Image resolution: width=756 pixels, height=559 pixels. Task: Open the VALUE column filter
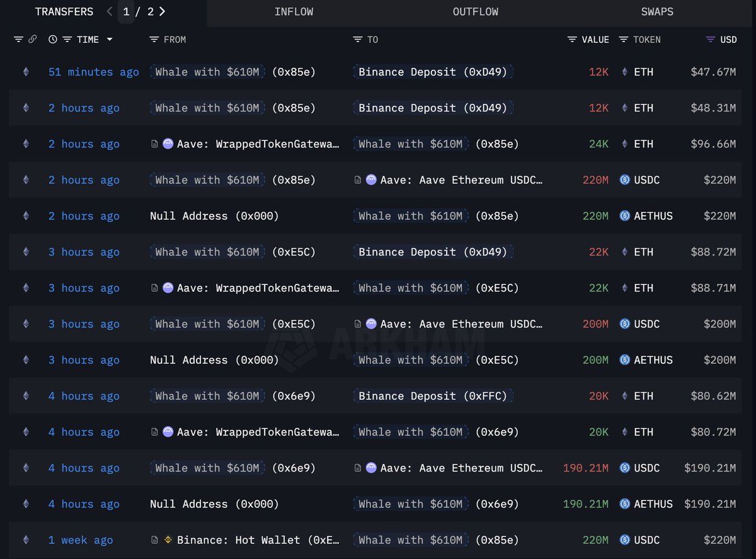pyautogui.click(x=572, y=39)
